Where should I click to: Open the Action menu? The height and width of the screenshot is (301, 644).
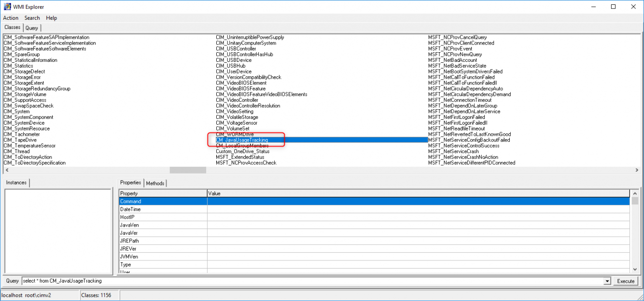(10, 18)
